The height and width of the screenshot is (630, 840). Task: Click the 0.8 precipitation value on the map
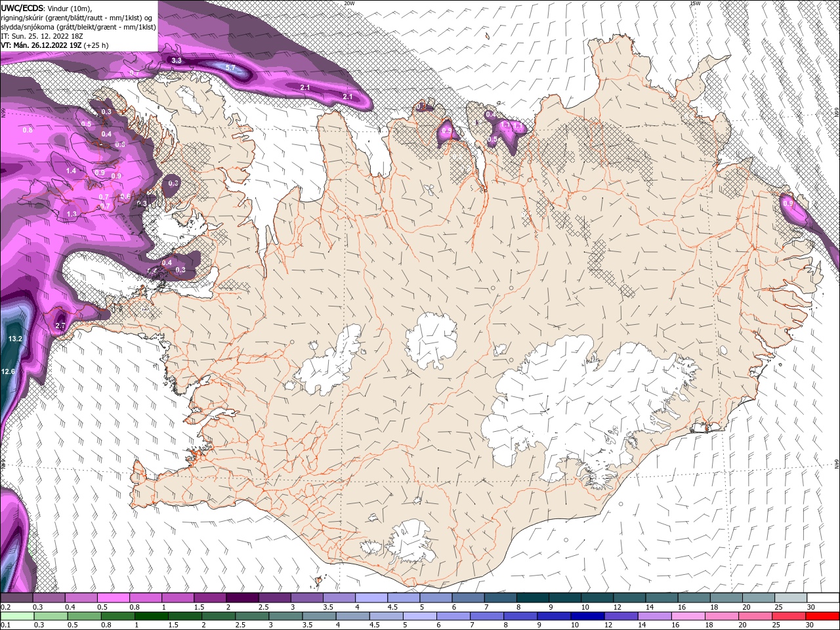click(28, 130)
